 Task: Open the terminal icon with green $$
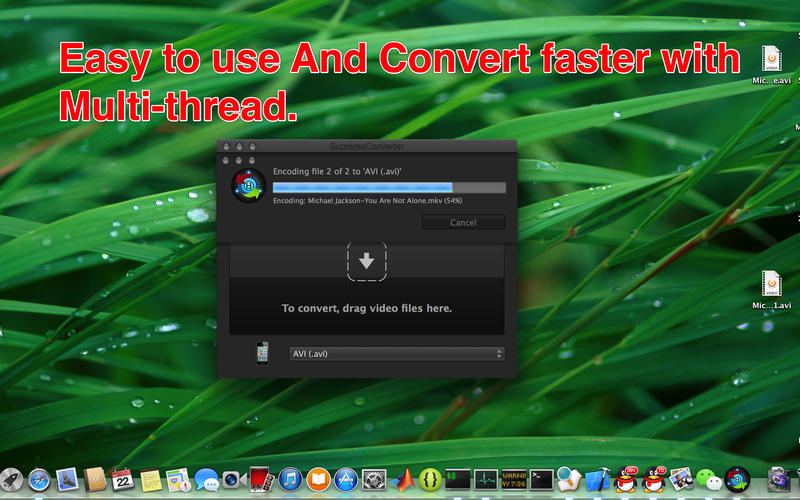[458, 480]
